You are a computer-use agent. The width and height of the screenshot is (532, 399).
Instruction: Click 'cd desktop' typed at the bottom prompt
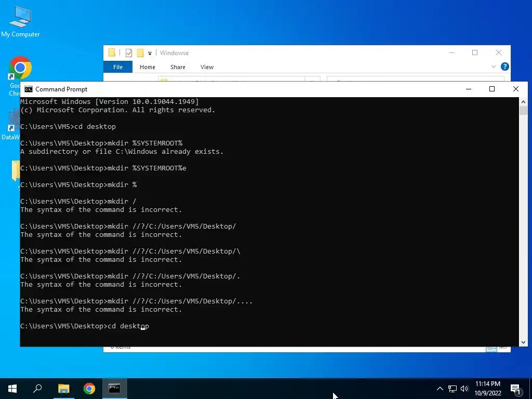[x=128, y=326]
